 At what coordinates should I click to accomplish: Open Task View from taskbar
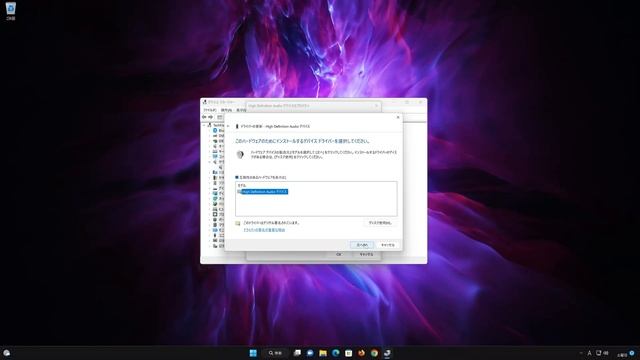click(x=297, y=353)
